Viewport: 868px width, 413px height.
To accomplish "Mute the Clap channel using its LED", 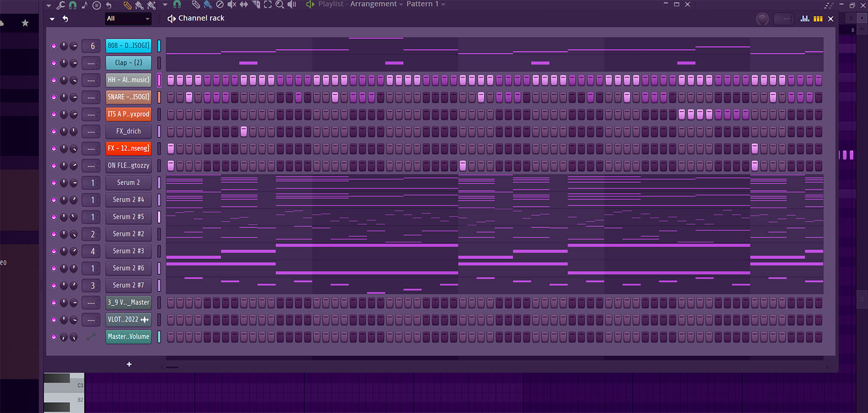I will tap(54, 63).
